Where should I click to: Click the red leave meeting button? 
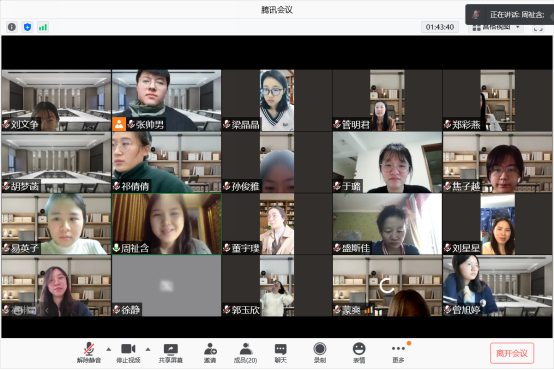click(x=512, y=353)
